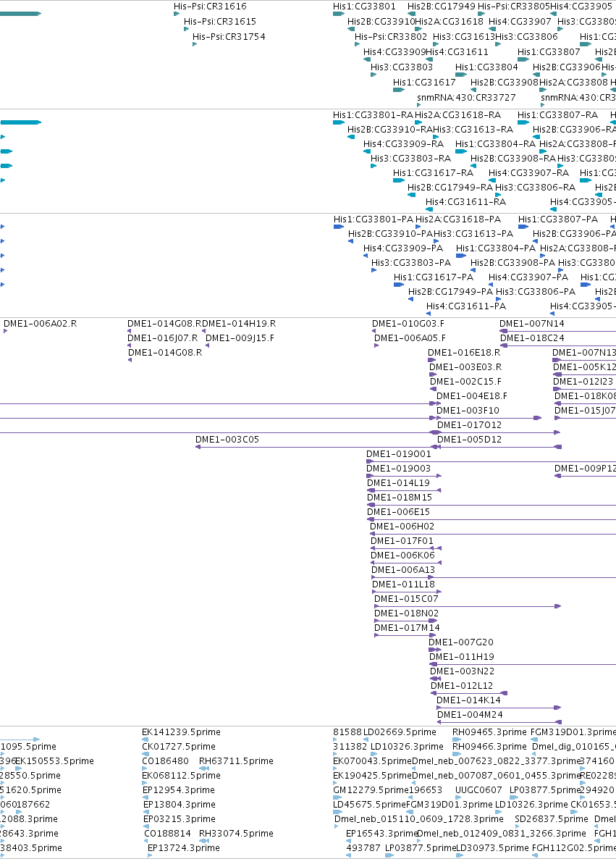Open the DME1-009J15.F clone label
The height and width of the screenshot is (859, 616).
[x=240, y=338]
